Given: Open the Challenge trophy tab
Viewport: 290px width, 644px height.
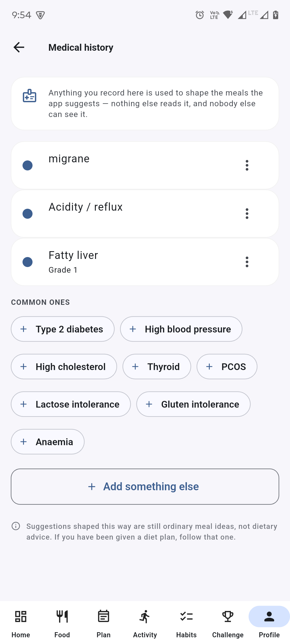Looking at the screenshot, I should pos(228,616).
